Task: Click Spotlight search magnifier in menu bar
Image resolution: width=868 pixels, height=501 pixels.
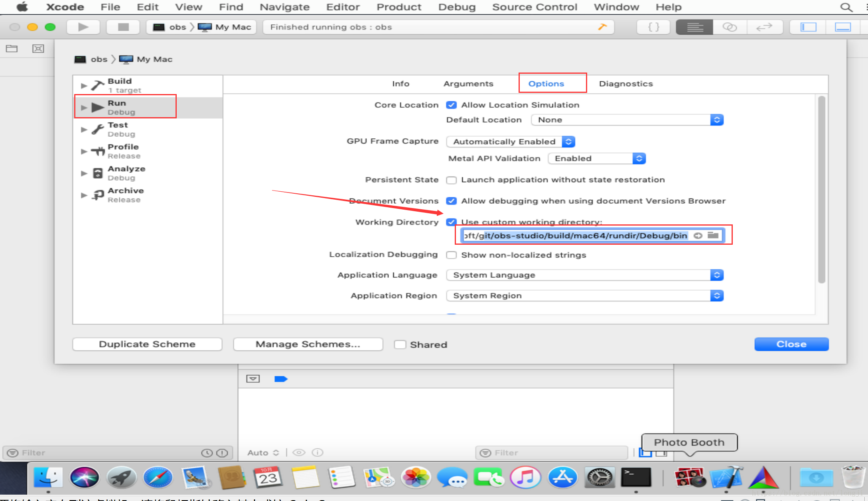Action: 846,7
